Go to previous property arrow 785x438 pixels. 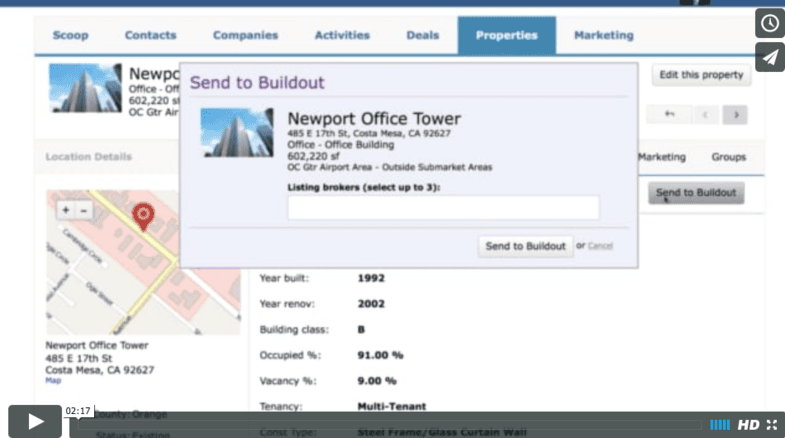pos(705,115)
